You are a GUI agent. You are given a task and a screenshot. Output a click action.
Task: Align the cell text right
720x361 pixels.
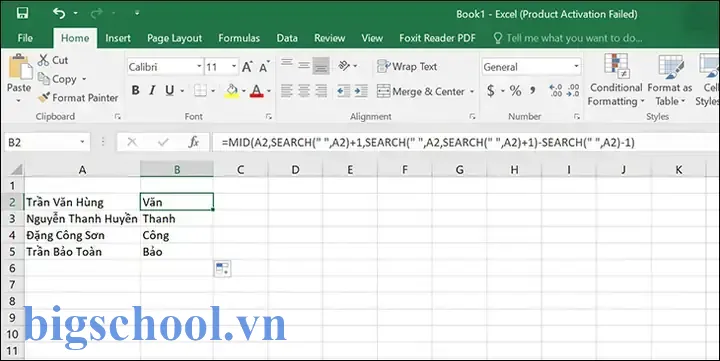[321, 91]
